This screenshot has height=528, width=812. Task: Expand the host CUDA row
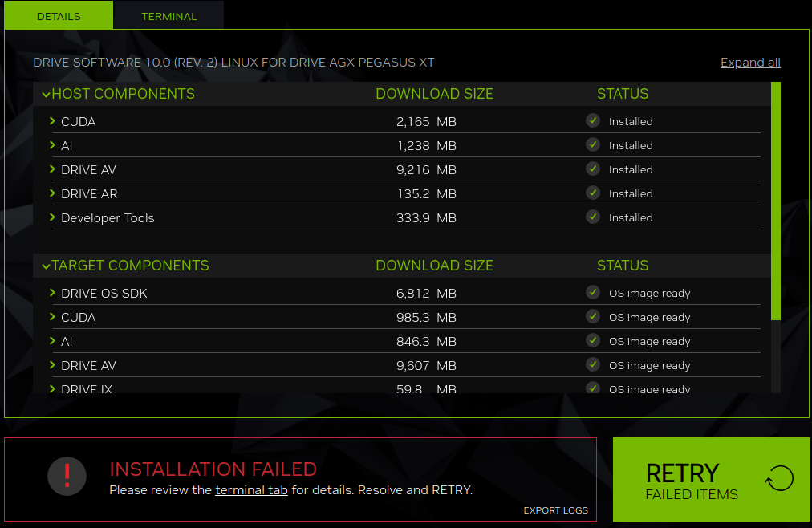coord(52,121)
